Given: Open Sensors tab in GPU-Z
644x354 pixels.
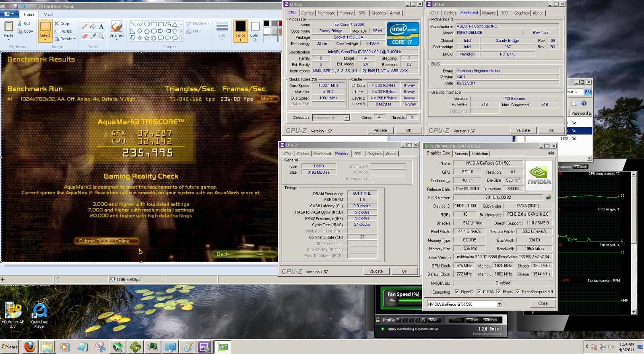Looking at the screenshot, I should tap(461, 154).
